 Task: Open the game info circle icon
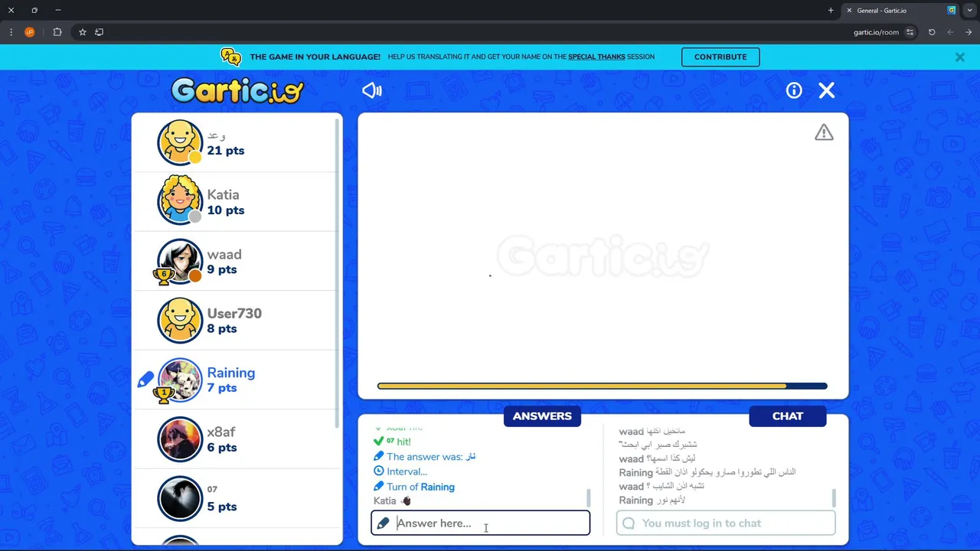(x=794, y=90)
